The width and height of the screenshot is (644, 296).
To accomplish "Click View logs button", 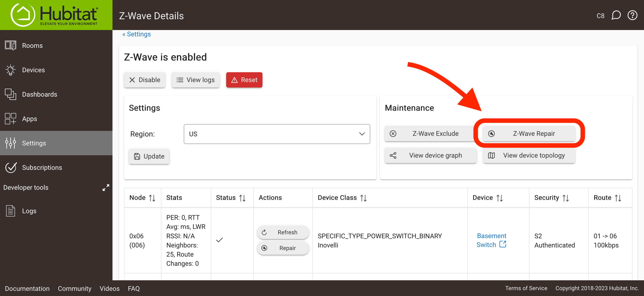I will point(195,80).
